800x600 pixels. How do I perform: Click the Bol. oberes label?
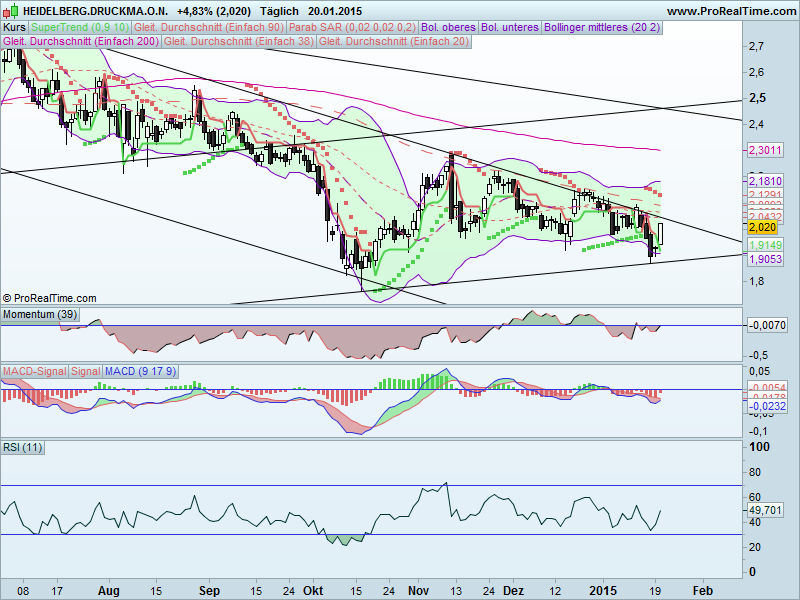tap(448, 27)
